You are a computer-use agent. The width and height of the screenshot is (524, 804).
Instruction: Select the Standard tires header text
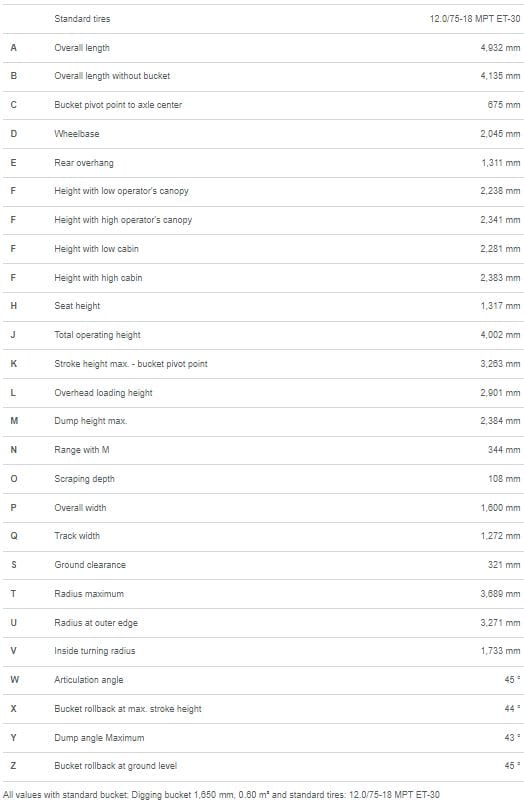(x=82, y=19)
